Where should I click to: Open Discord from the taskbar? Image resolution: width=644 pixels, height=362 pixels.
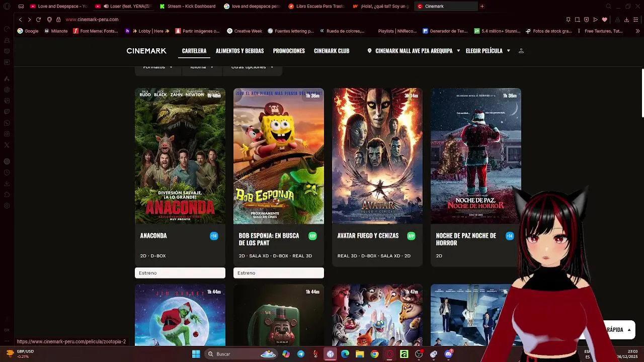click(448, 354)
